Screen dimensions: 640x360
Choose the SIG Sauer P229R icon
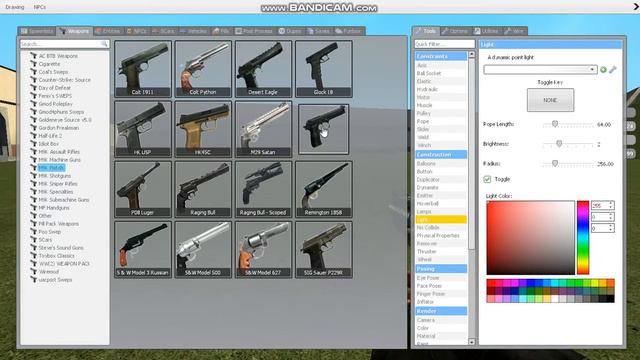click(x=323, y=249)
